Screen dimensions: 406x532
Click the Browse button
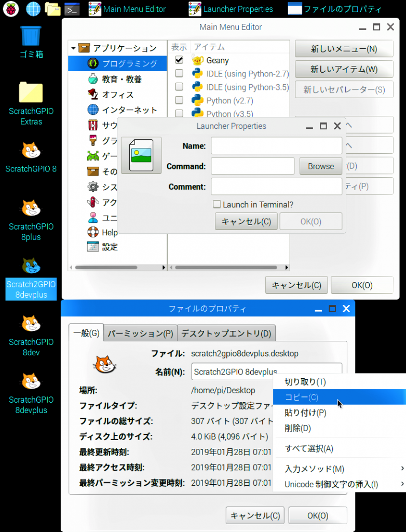pyautogui.click(x=320, y=166)
